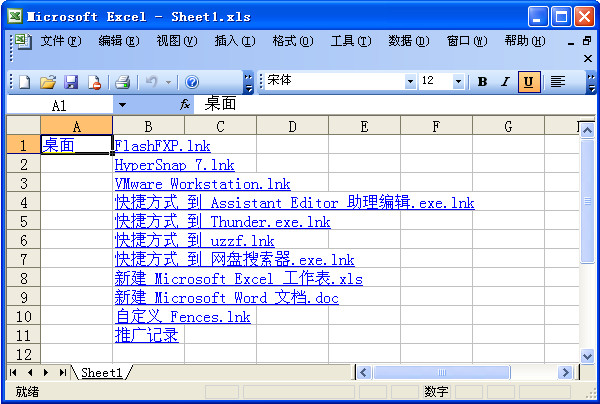Viewport: 600px width, 404px height.
Task: Go to the first sheet tab
Action: pyautogui.click(x=13, y=372)
